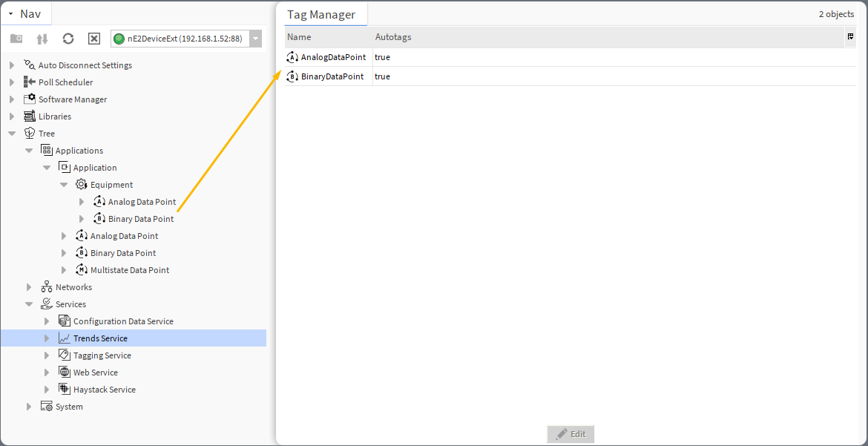Click the up-down arrows icon in Nav toolbar

(x=42, y=39)
